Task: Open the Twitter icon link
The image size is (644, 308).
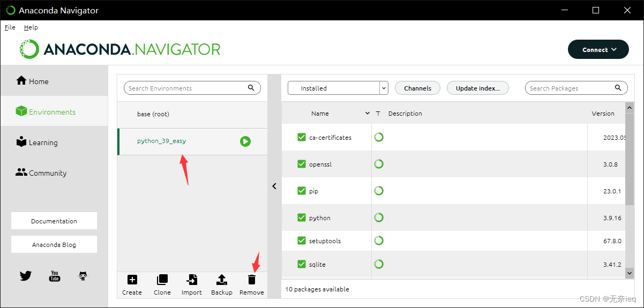Action: coord(26,276)
